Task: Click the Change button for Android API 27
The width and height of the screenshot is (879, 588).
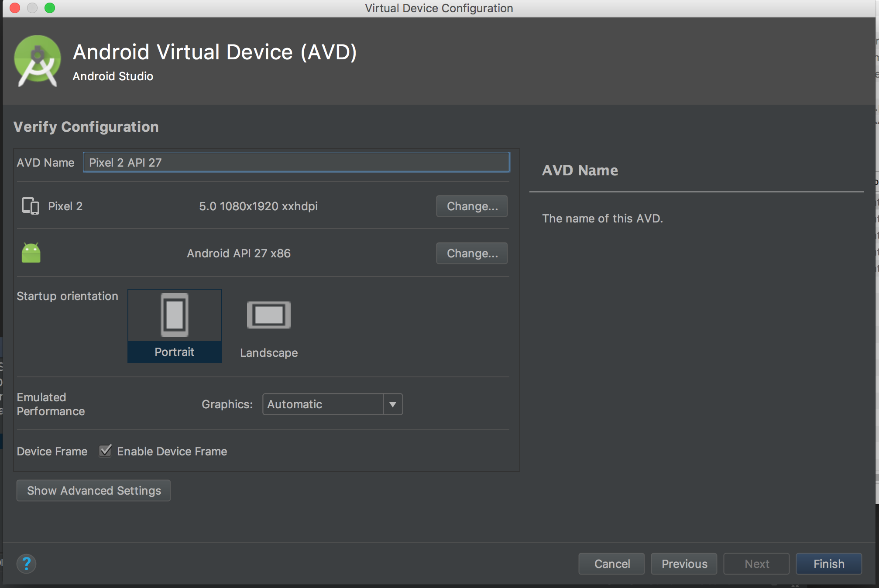Action: click(471, 253)
